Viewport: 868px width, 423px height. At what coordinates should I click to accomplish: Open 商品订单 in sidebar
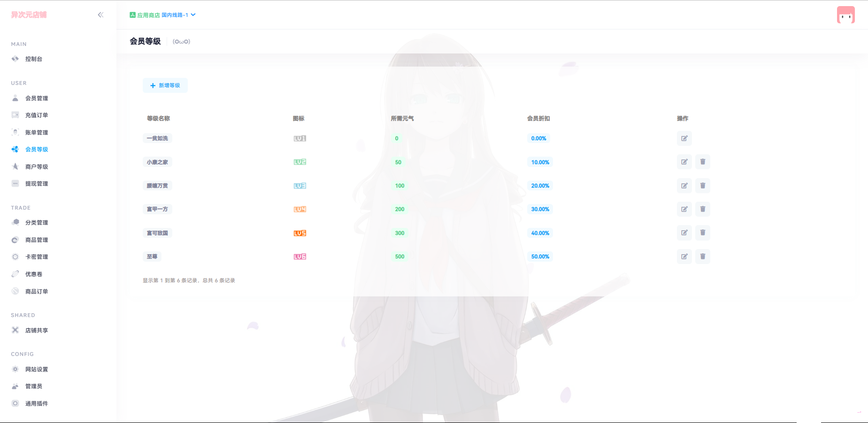click(37, 292)
